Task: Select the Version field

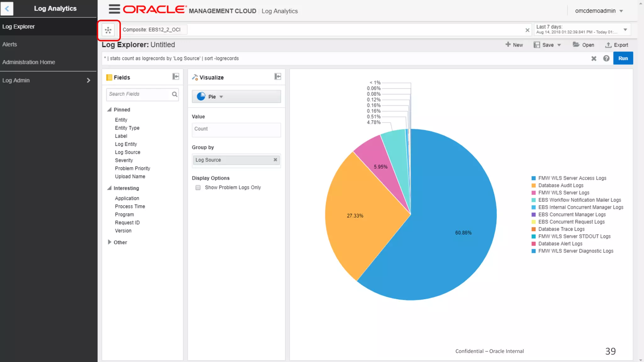Action: click(x=123, y=231)
